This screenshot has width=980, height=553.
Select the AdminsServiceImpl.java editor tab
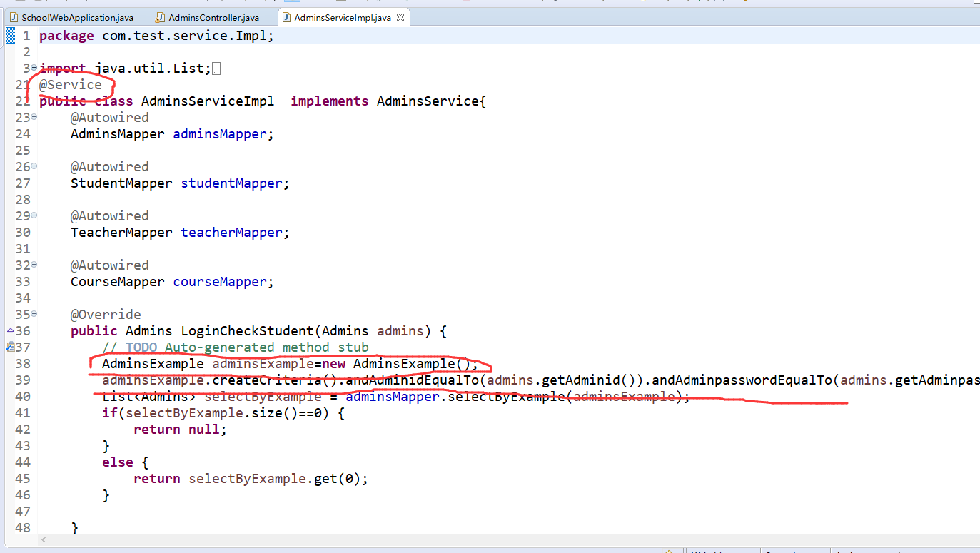pyautogui.click(x=342, y=17)
